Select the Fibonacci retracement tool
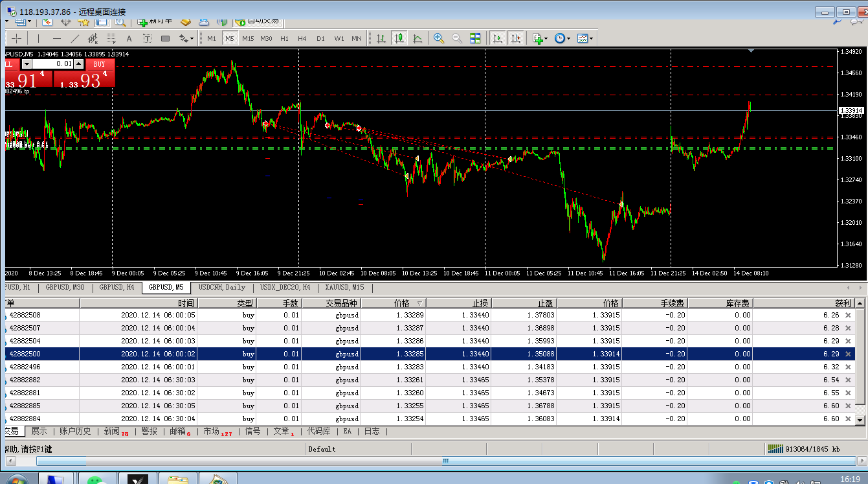Viewport: 868px width, 484px height. pyautogui.click(x=111, y=38)
